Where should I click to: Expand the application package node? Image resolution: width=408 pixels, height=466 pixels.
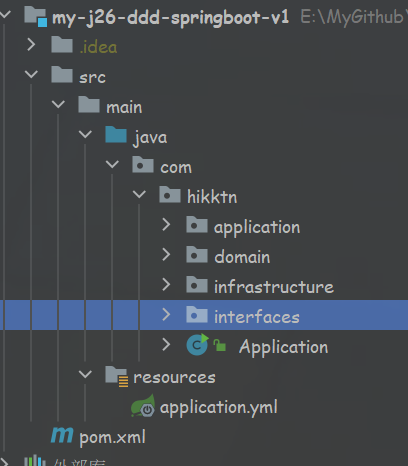pos(166,224)
